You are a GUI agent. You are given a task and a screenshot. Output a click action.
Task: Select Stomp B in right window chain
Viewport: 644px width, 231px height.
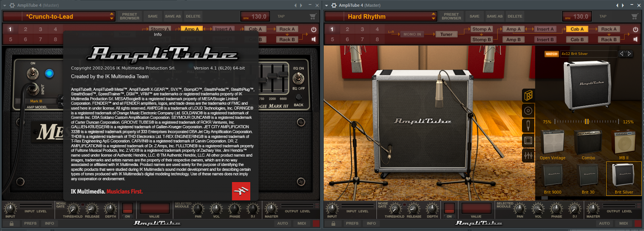tap(482, 39)
